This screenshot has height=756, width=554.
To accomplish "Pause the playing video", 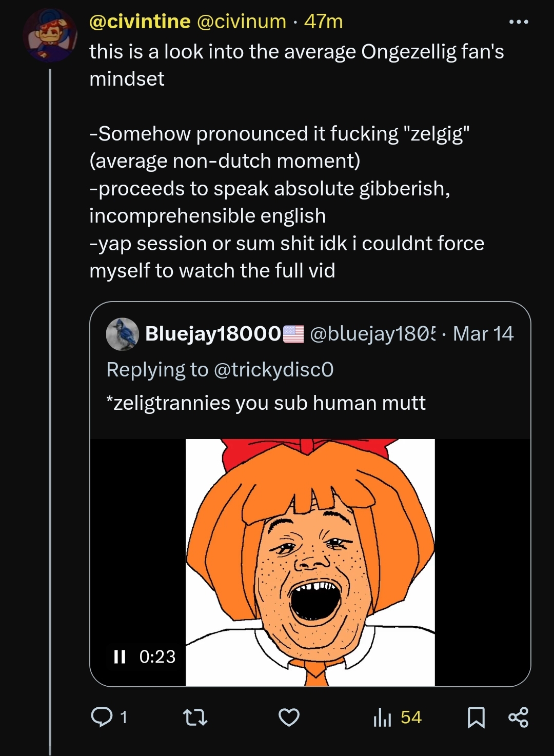I will 120,656.
